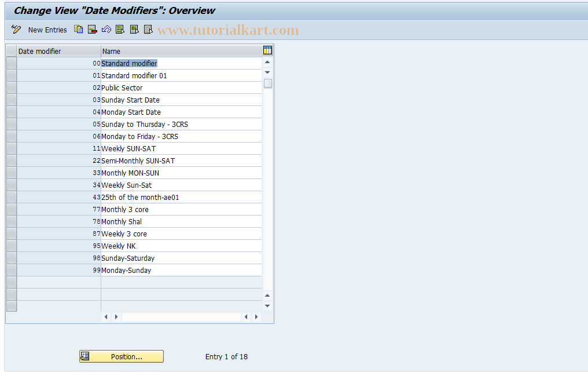Click the Sunday-Saturday name cell
This screenshot has width=588, height=372.
(x=182, y=258)
